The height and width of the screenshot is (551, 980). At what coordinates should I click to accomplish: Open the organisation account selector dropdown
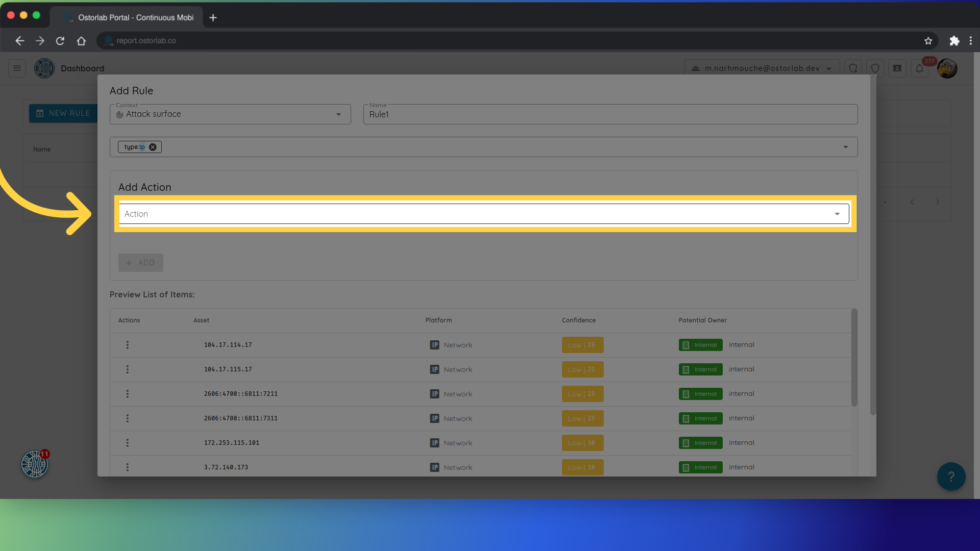[762, 68]
